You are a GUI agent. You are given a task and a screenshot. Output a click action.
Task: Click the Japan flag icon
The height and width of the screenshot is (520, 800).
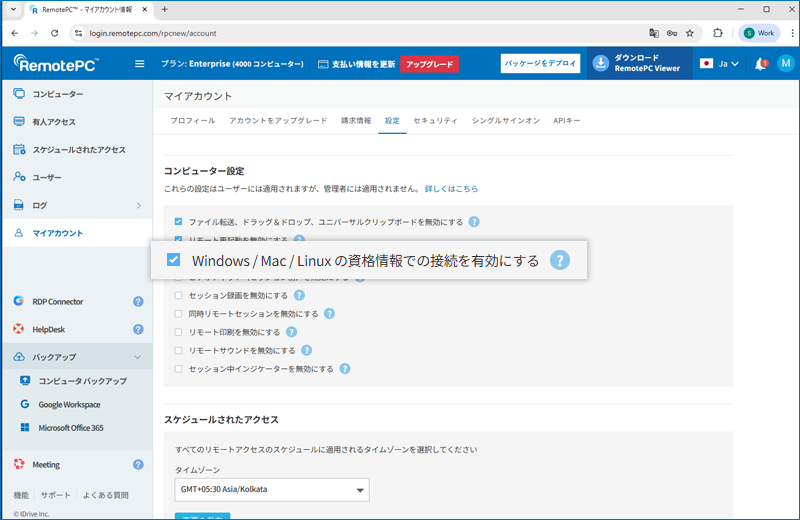(706, 64)
